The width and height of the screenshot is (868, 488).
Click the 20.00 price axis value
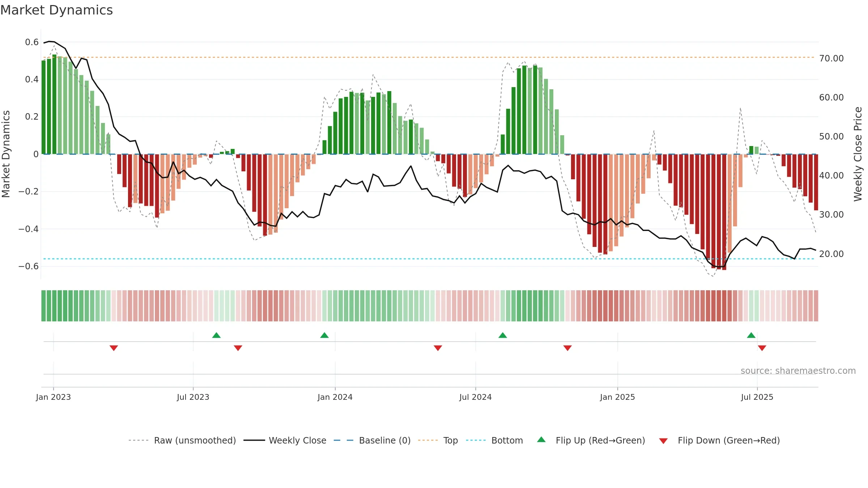[831, 254]
